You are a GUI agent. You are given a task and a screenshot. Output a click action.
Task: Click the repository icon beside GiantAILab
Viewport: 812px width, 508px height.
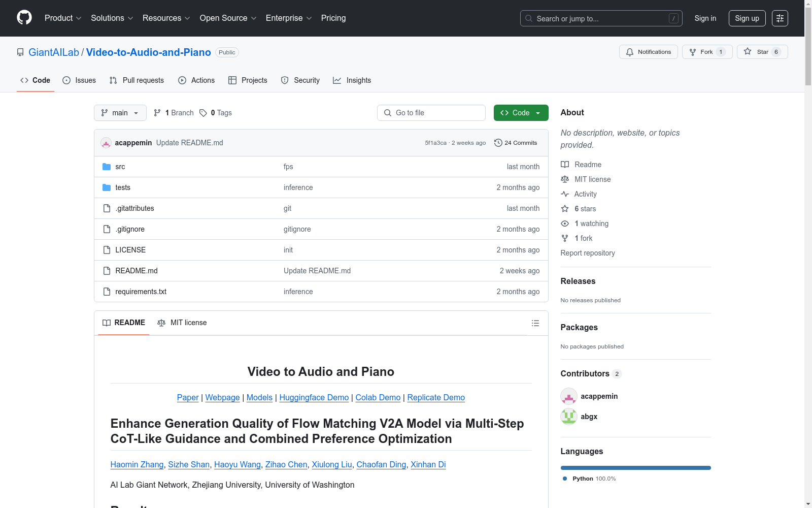[20, 52]
